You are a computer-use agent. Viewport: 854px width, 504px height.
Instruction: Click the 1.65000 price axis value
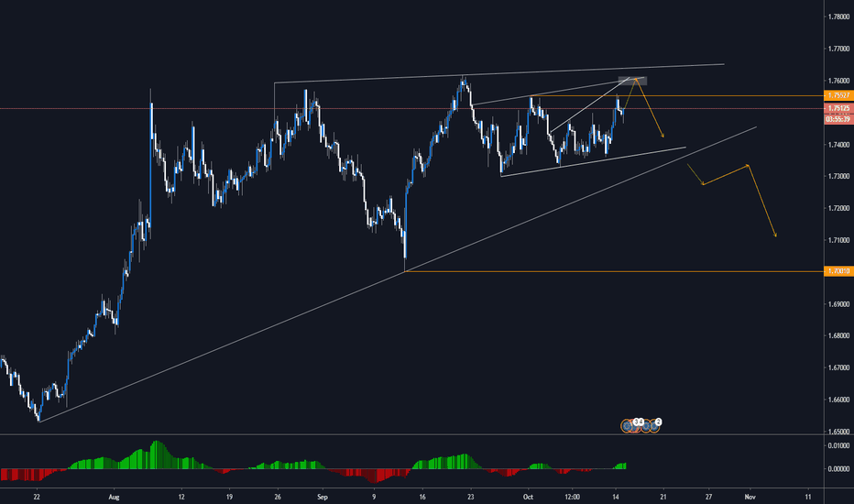click(838, 432)
